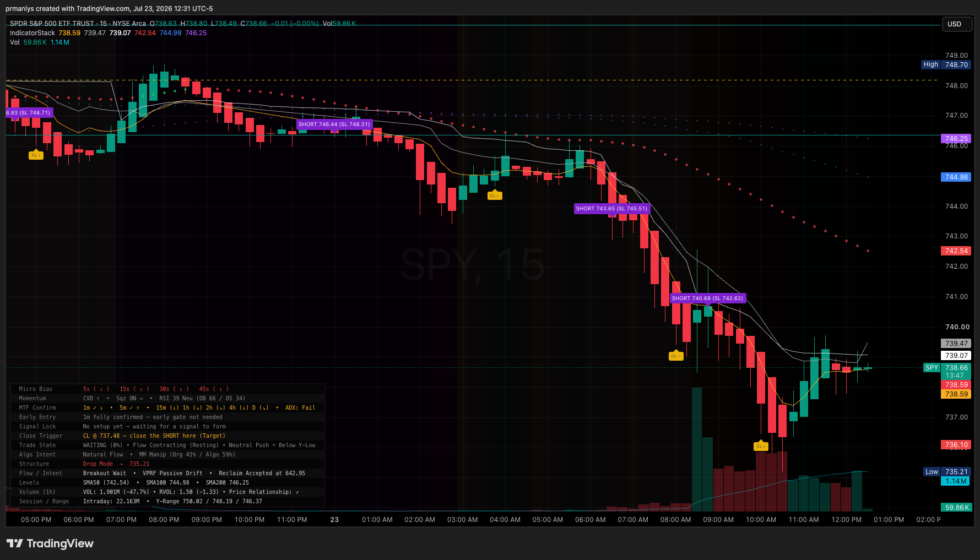Click the 05:00 PM time axis label
The width and height of the screenshot is (980, 560).
click(x=36, y=520)
